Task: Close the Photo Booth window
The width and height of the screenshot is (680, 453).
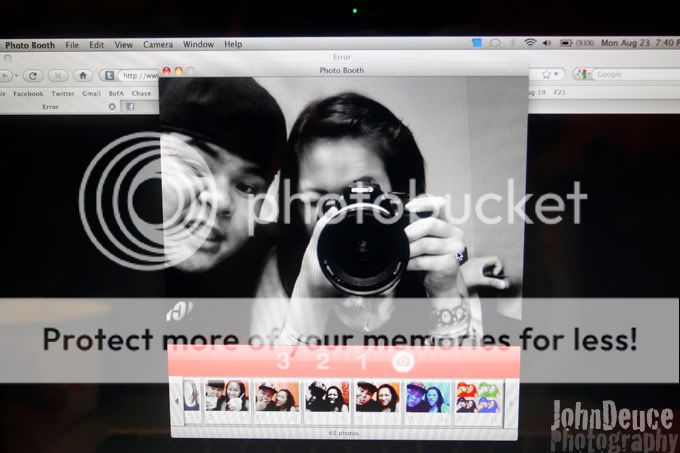Action: 167,70
